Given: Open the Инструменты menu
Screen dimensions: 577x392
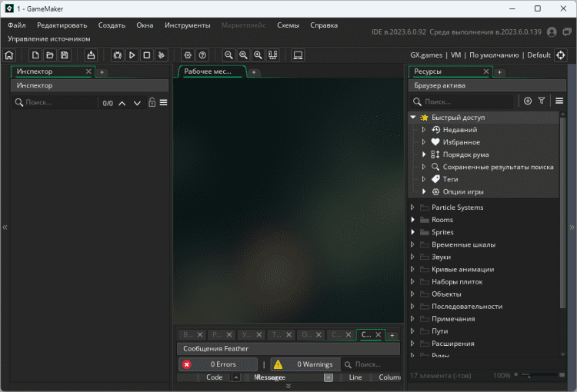Looking at the screenshot, I should [x=187, y=25].
